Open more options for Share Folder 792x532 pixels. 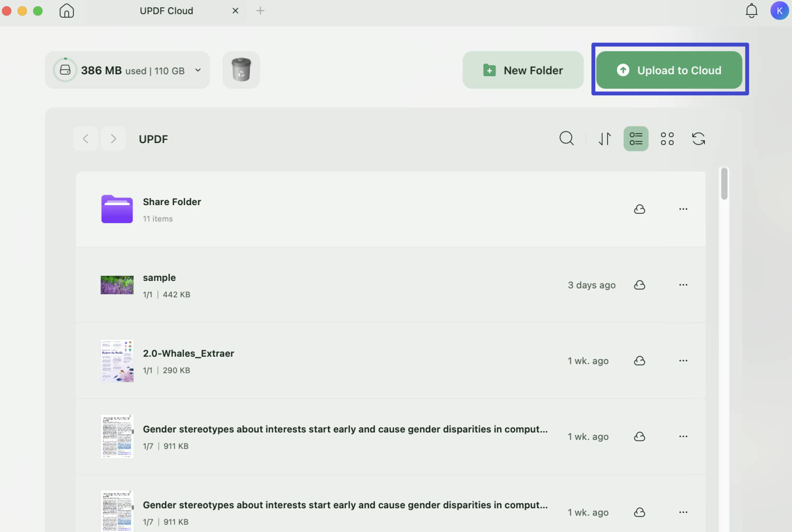coord(683,209)
